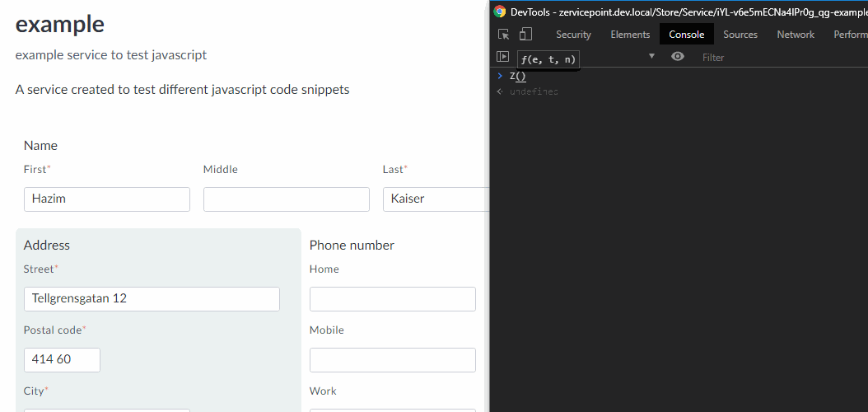Show the console sidebar panel

503,57
